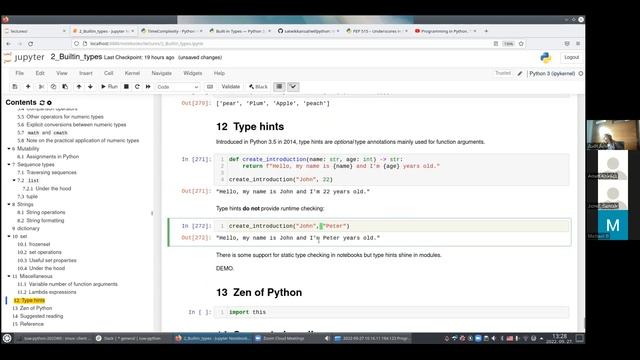Go to 14 Suggested reading in contents
Image resolution: width=640 pixels, height=360 pixels.
[x=38, y=316]
